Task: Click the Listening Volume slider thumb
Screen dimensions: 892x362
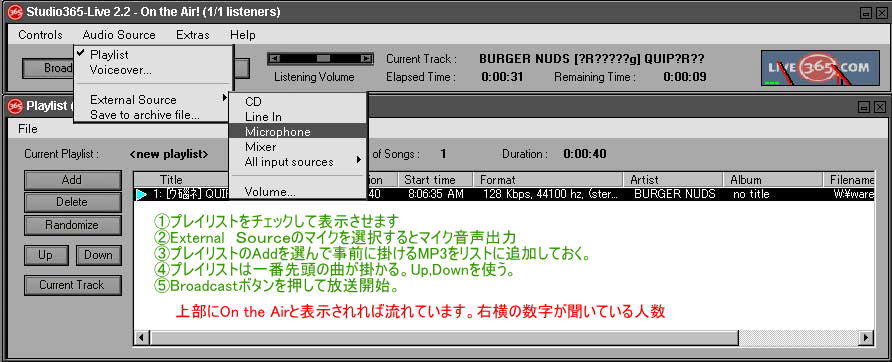Action: point(323,59)
